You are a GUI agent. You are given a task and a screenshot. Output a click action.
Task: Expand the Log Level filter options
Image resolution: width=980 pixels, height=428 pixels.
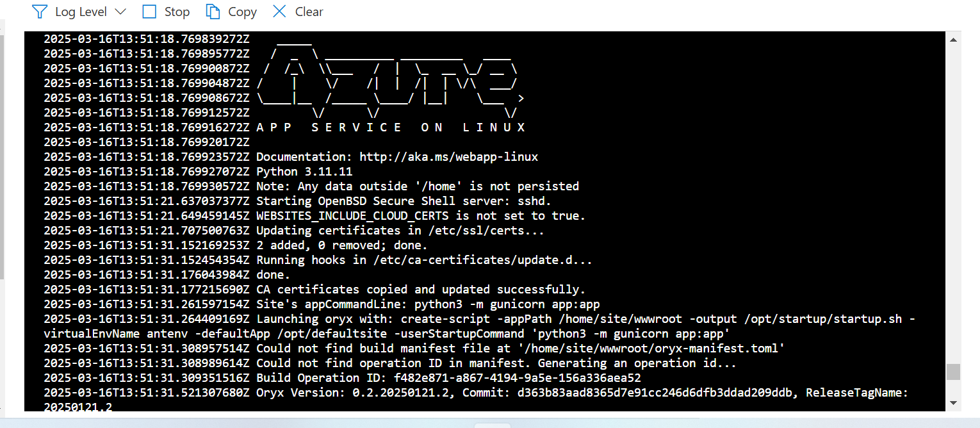(122, 11)
